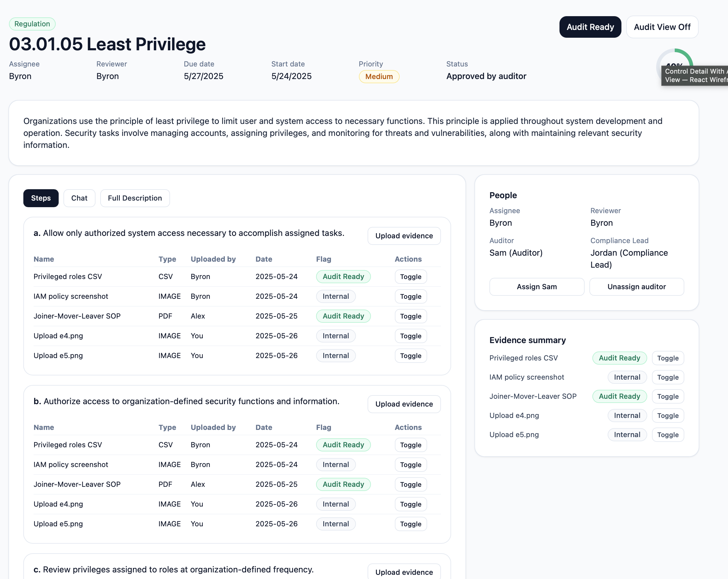
Task: Toggle the Audit View Off switch button
Action: click(662, 27)
